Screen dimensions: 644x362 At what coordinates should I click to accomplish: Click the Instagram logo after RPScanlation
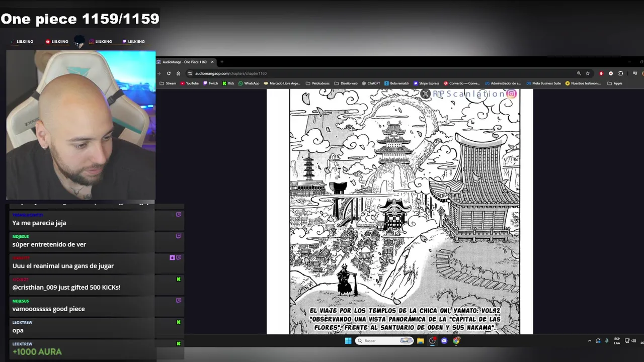(x=512, y=94)
